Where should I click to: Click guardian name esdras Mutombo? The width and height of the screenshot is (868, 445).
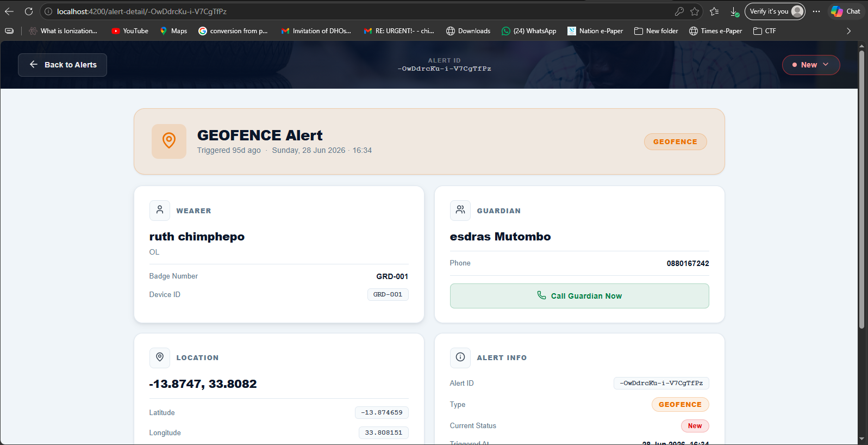[x=501, y=237]
